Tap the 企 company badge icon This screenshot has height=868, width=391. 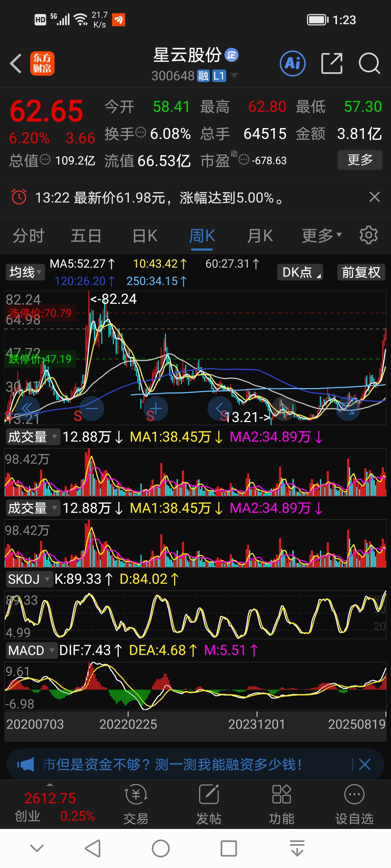click(232, 55)
